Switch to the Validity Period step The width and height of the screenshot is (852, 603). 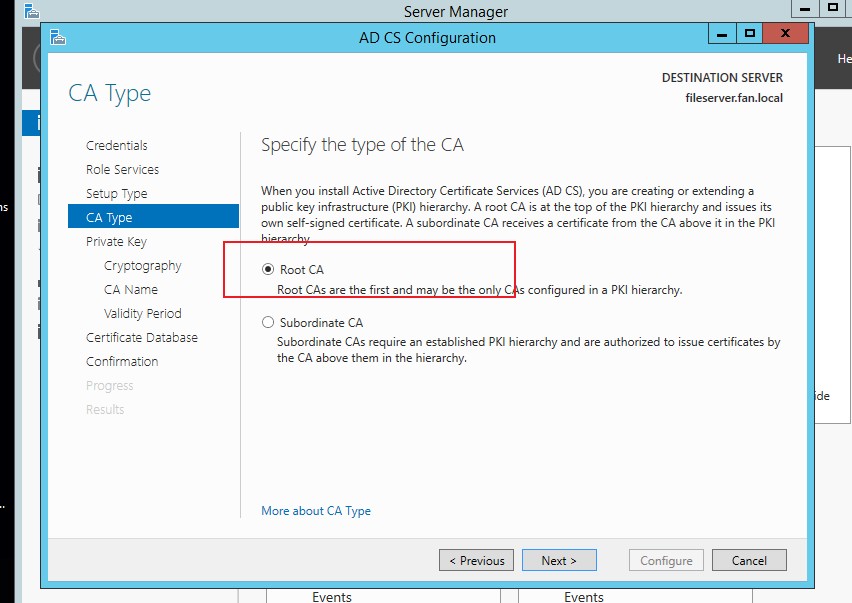click(x=142, y=313)
